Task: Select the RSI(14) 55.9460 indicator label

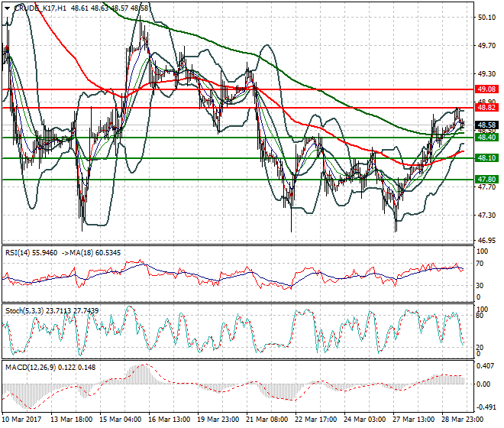Action: (31, 253)
